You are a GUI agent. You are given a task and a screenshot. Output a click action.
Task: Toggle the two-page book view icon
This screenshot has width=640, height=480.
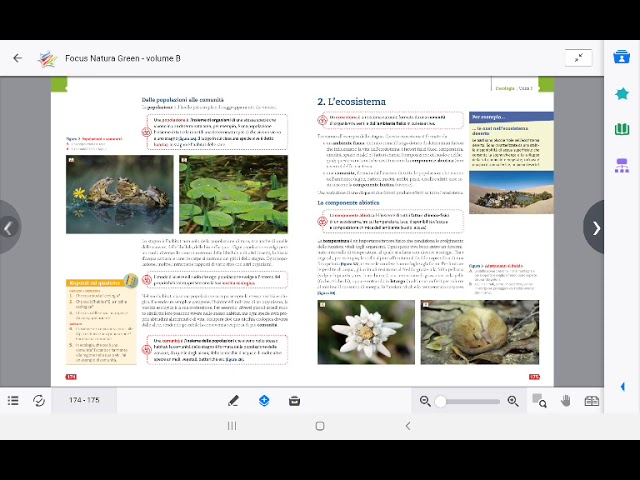pyautogui.click(x=591, y=401)
